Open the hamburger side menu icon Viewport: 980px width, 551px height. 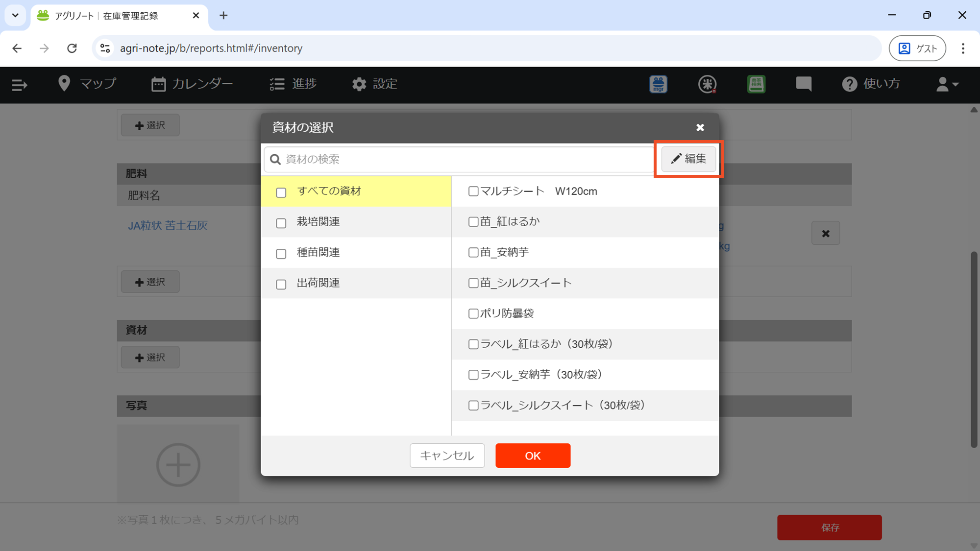click(19, 85)
